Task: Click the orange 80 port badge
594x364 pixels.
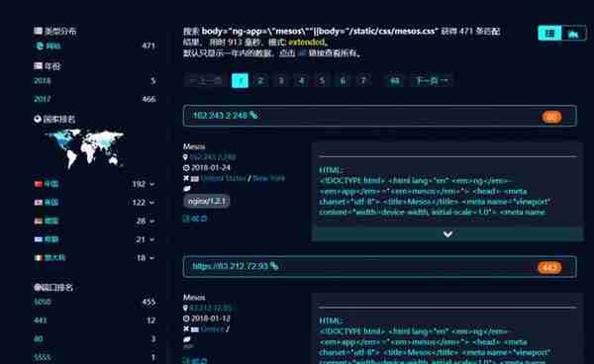Action: click(551, 117)
